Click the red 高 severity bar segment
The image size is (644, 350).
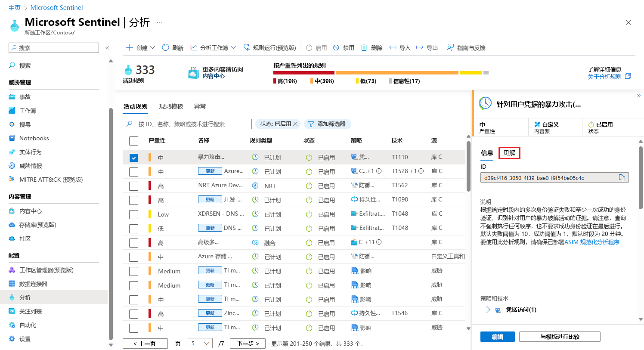click(304, 73)
